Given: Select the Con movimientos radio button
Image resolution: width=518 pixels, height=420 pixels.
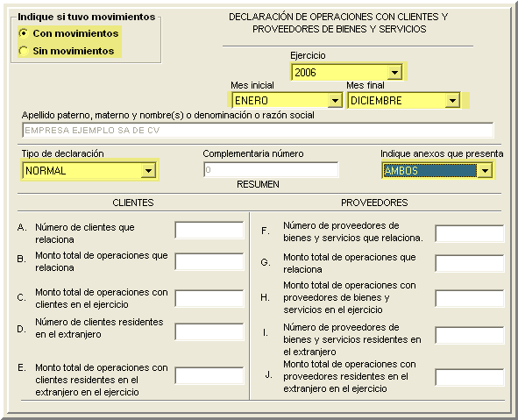Looking at the screenshot, I should pyautogui.click(x=24, y=33).
